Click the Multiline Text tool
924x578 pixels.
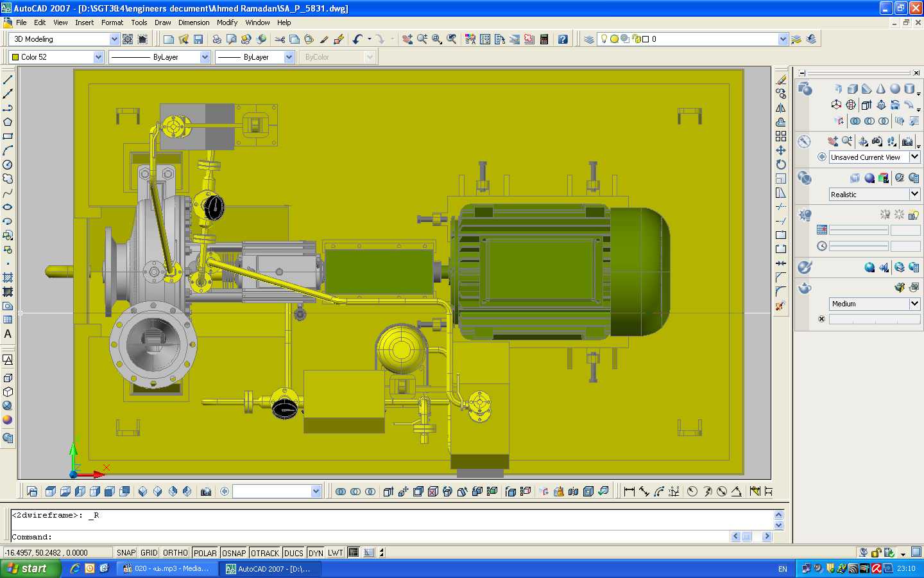[x=8, y=334]
